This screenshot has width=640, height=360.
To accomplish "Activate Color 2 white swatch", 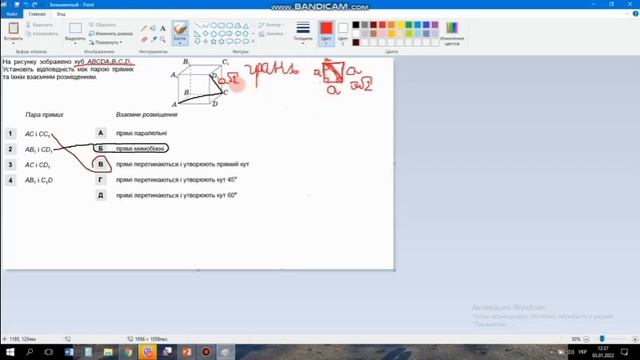I will click(x=343, y=33).
